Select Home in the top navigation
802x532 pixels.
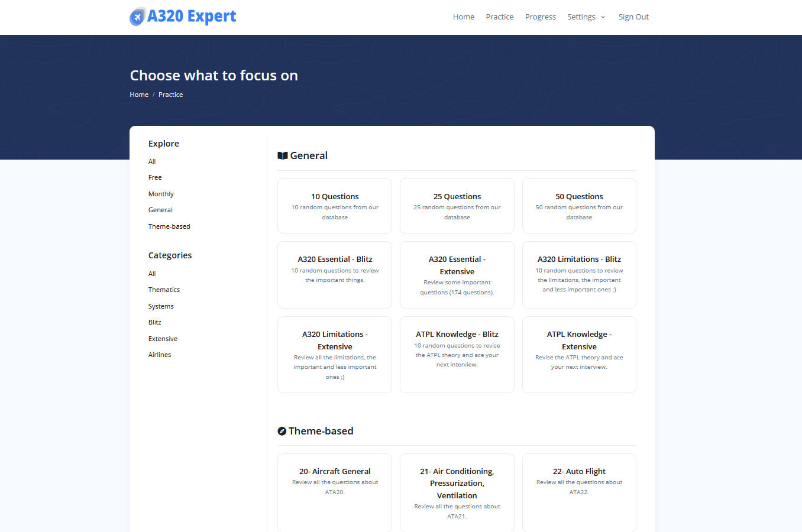pos(463,17)
